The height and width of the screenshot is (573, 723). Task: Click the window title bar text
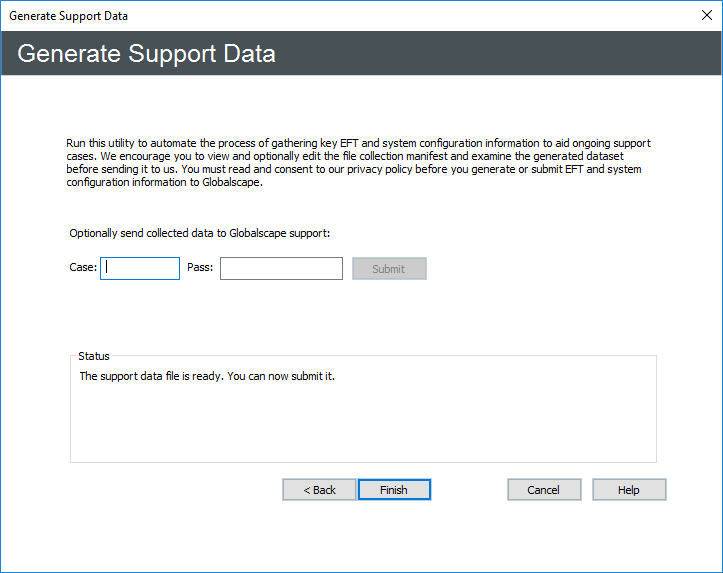(68, 16)
